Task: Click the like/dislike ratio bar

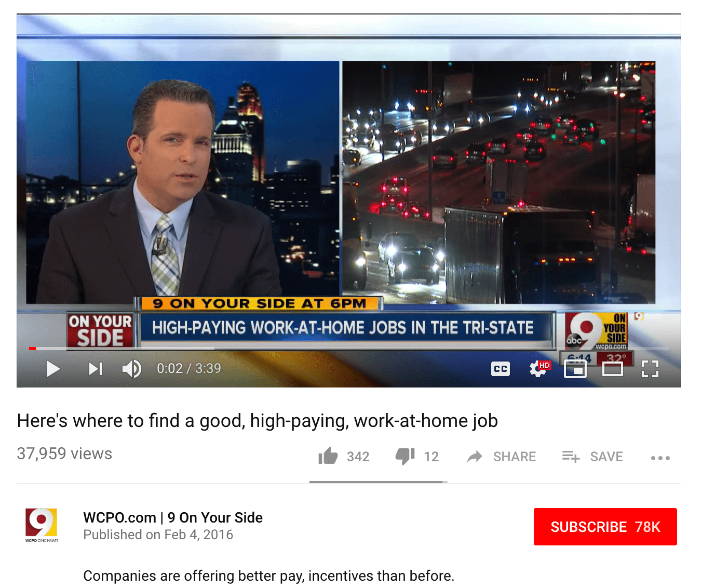Action: pyautogui.click(x=379, y=482)
